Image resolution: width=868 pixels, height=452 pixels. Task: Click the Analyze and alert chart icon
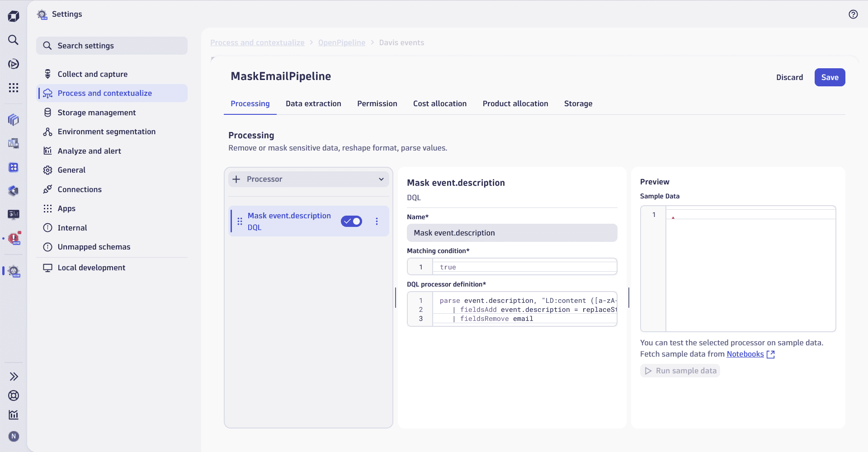(47, 151)
